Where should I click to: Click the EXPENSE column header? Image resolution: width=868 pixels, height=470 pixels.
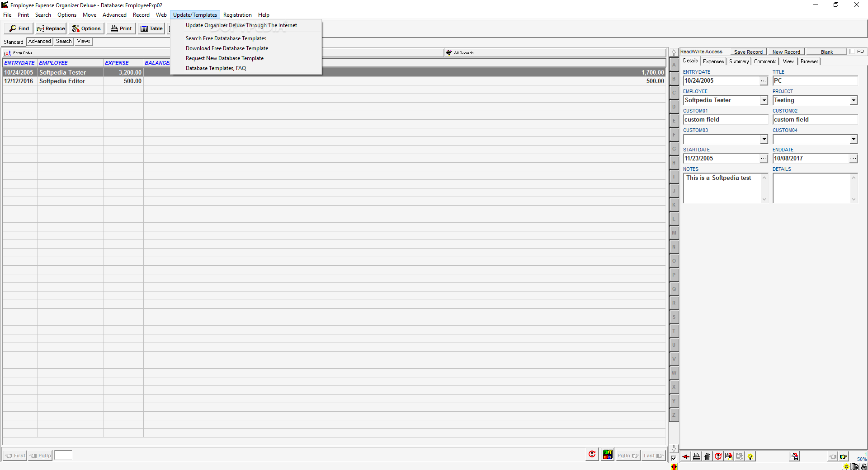[123, 63]
